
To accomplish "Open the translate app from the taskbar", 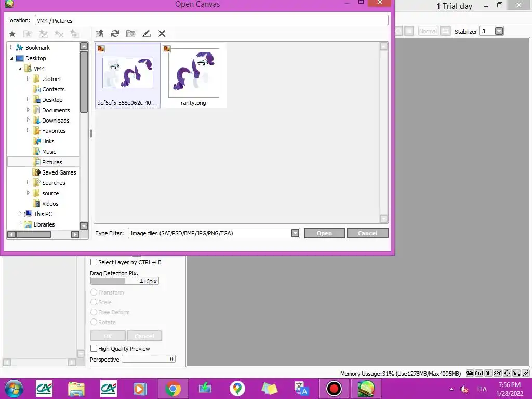I will tap(301, 389).
